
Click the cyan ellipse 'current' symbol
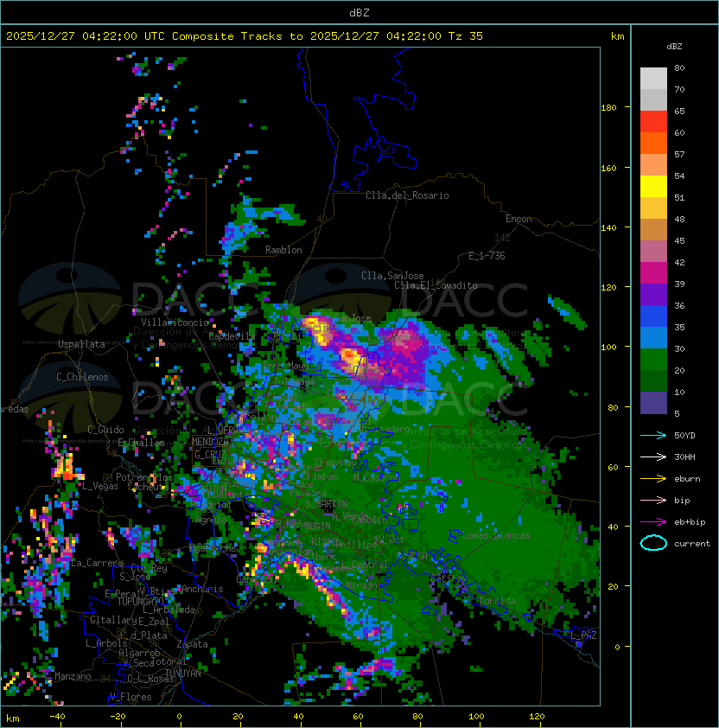653,543
